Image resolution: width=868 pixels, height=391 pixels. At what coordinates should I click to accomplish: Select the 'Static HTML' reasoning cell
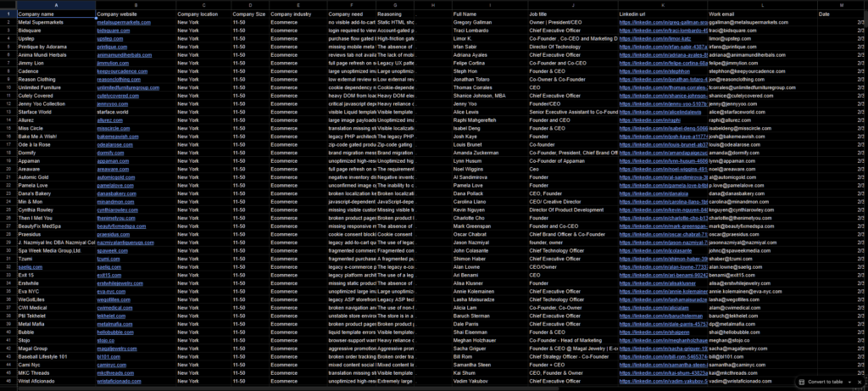tap(395, 22)
